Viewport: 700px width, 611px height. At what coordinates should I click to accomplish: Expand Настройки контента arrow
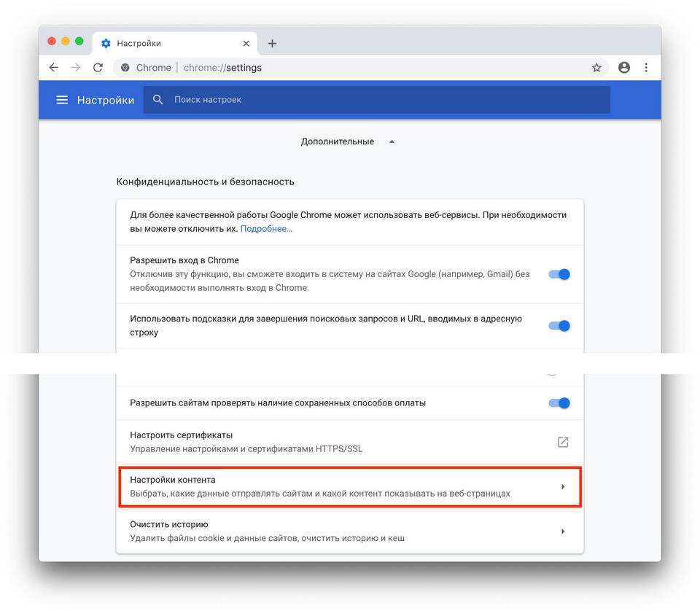coord(563,486)
